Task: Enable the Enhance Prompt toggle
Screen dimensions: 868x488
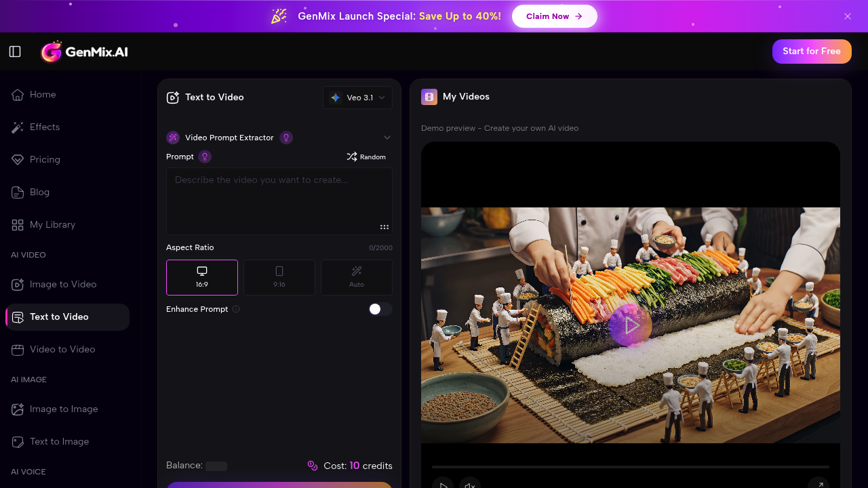Action: click(380, 309)
